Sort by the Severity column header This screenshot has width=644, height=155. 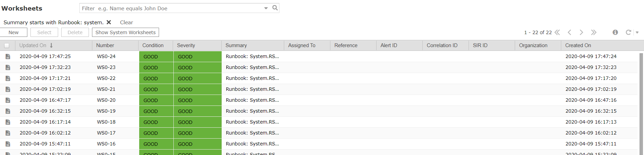(x=186, y=45)
